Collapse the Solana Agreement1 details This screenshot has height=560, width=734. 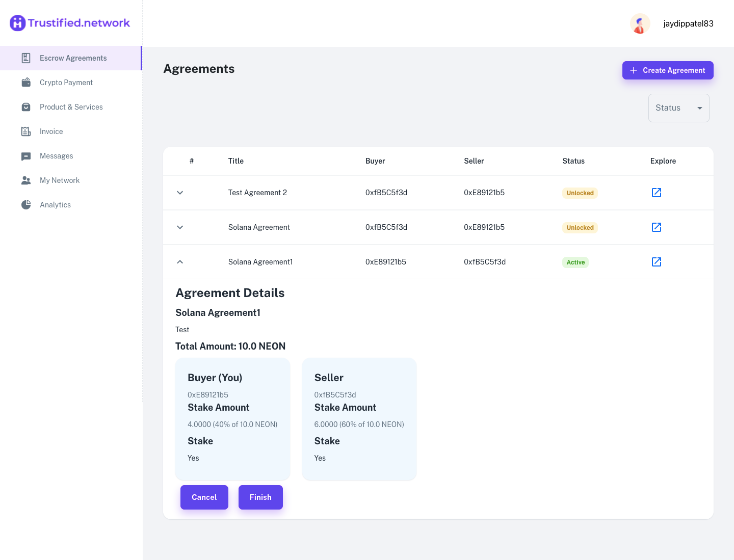point(179,261)
